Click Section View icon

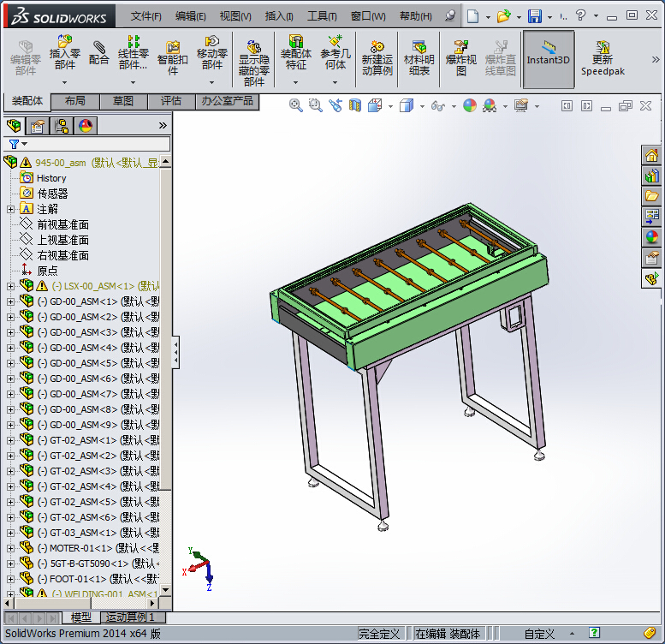(355, 105)
